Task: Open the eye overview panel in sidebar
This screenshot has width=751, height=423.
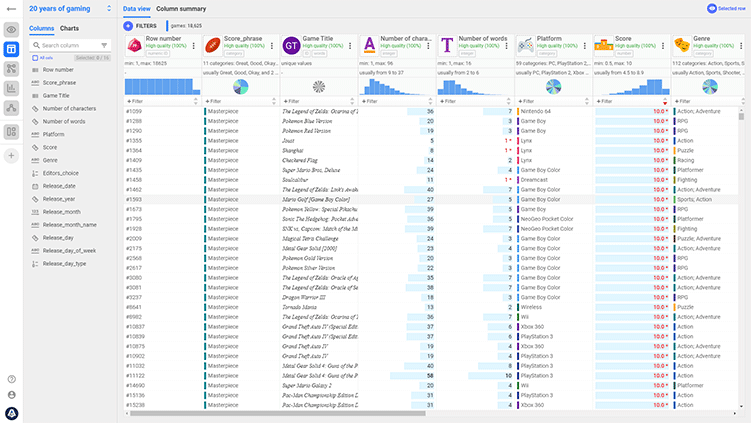Action: coord(11,30)
